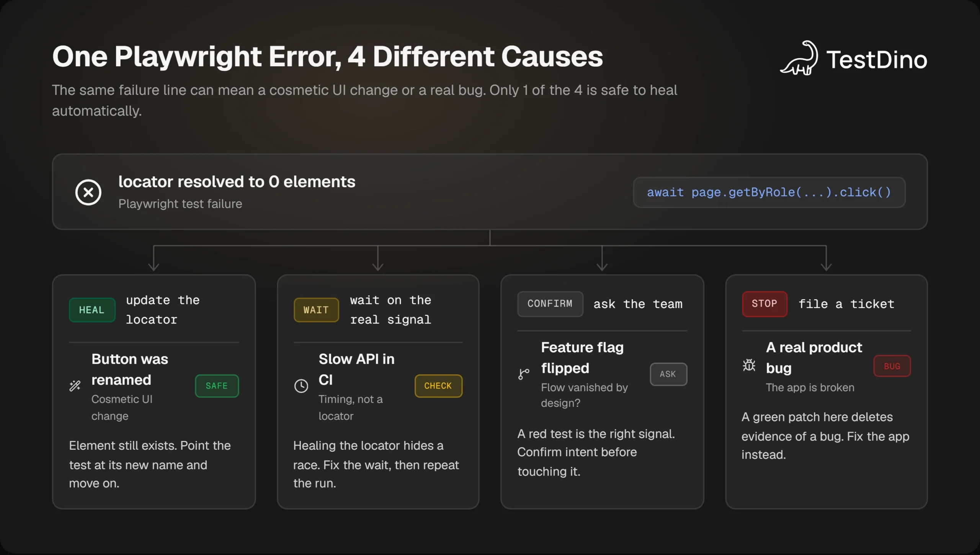Click the subtitle starting The same failure line
Viewport: 980px width, 555px height.
[364, 100]
